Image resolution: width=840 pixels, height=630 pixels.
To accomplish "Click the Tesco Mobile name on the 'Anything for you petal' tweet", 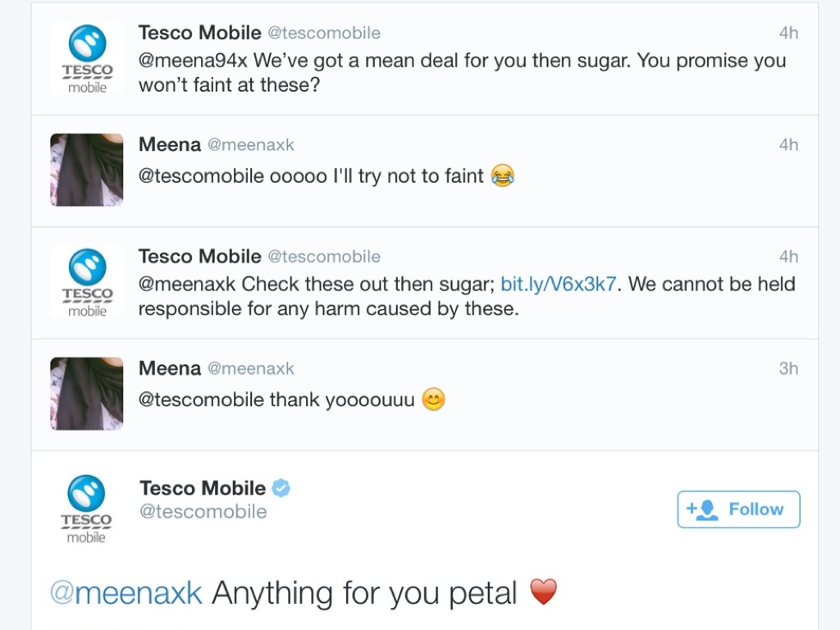I will click(x=203, y=488).
